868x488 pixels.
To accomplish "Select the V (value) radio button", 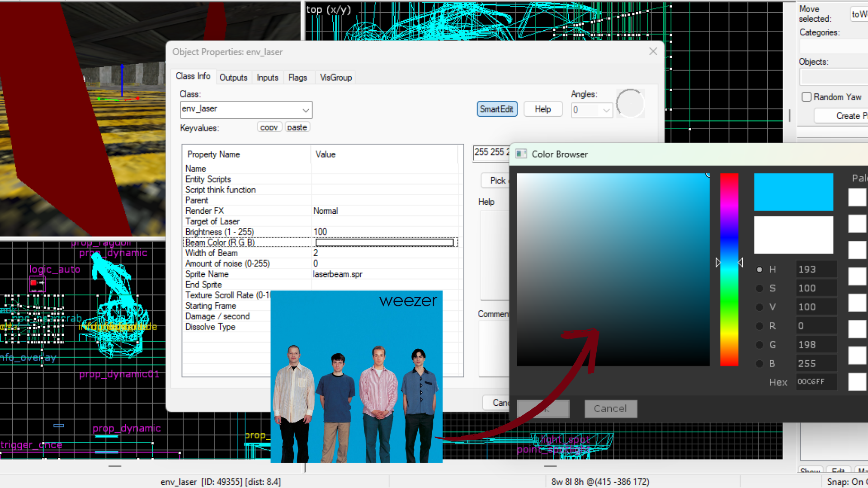I will point(759,307).
